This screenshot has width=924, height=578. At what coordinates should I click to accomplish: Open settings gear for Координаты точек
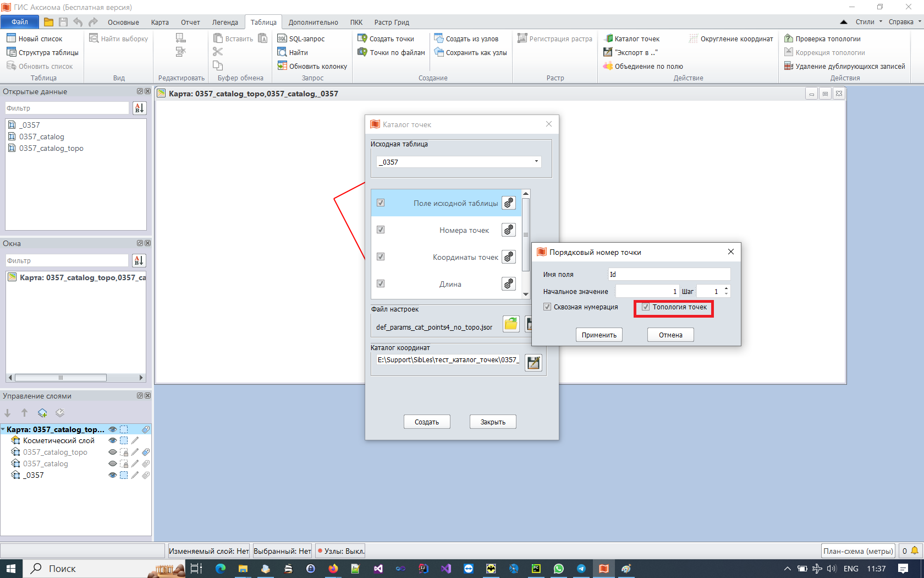pos(509,257)
